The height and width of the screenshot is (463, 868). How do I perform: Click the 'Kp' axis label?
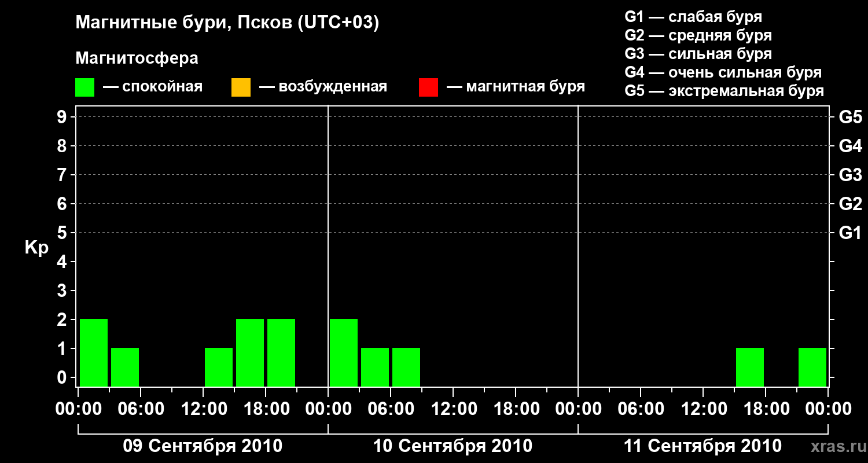tap(36, 248)
